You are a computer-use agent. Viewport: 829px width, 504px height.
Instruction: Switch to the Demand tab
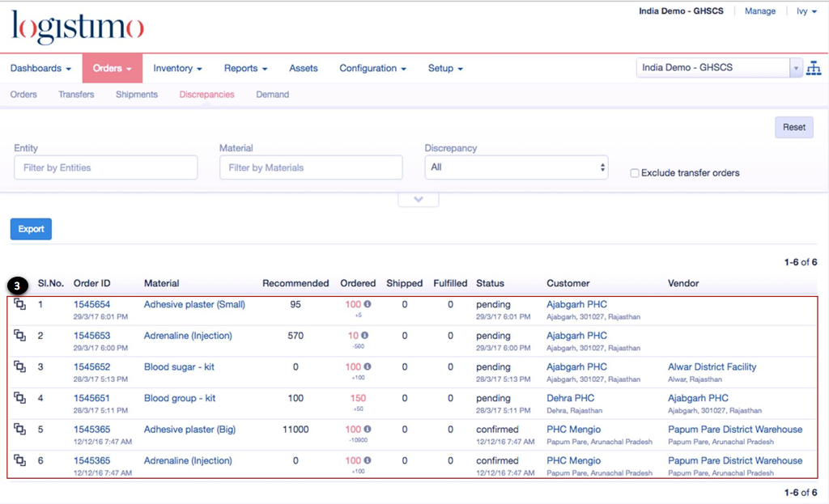(272, 95)
